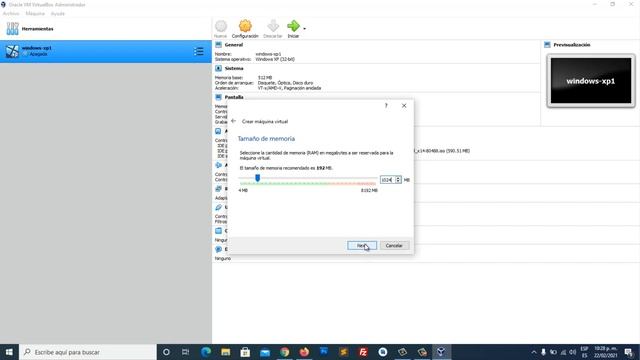Increase memory with spinner up arrow
The height and width of the screenshot is (360, 640).
point(398,178)
